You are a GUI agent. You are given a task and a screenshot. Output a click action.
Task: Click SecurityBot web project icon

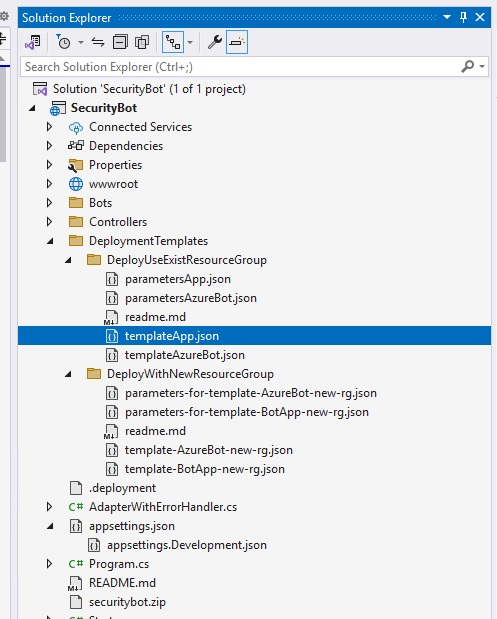[58, 108]
